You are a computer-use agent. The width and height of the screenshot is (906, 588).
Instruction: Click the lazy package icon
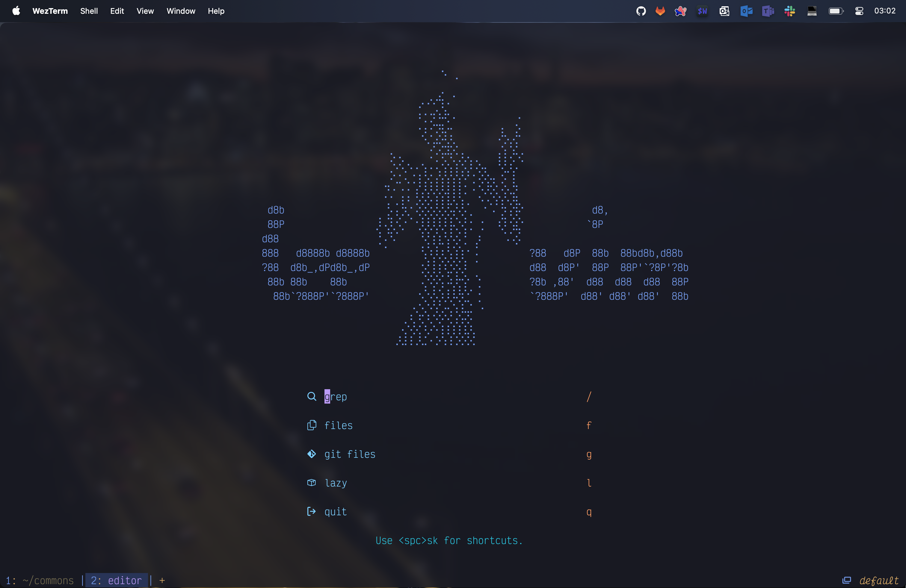[311, 483]
